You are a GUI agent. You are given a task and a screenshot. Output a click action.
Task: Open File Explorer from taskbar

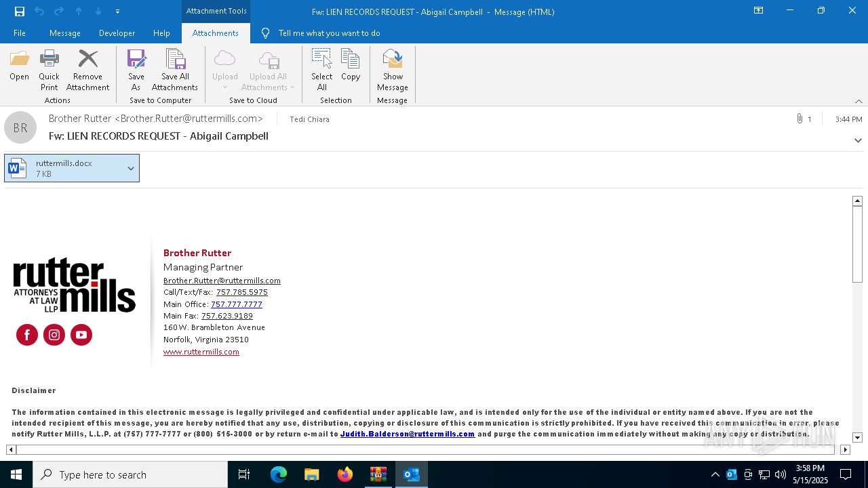(312, 474)
